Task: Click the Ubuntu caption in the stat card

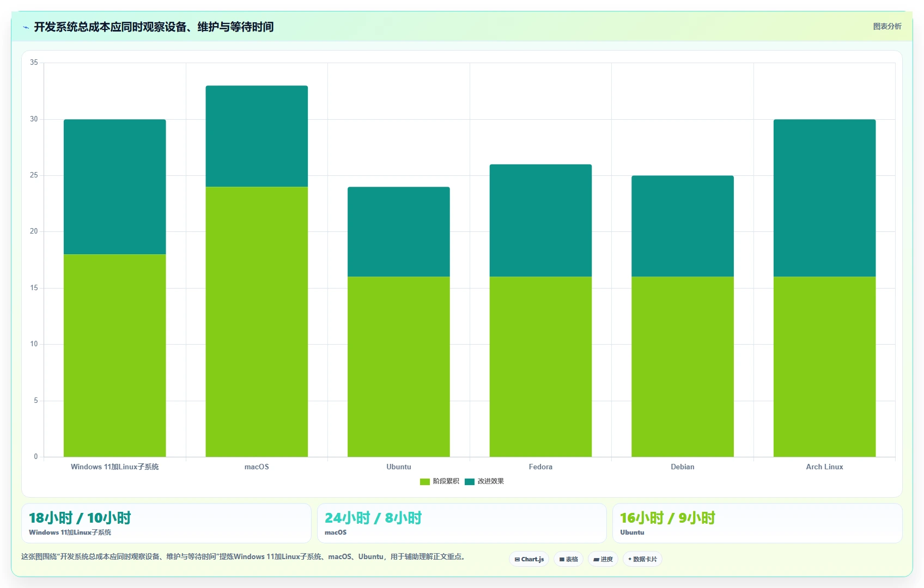Action: 632,532
